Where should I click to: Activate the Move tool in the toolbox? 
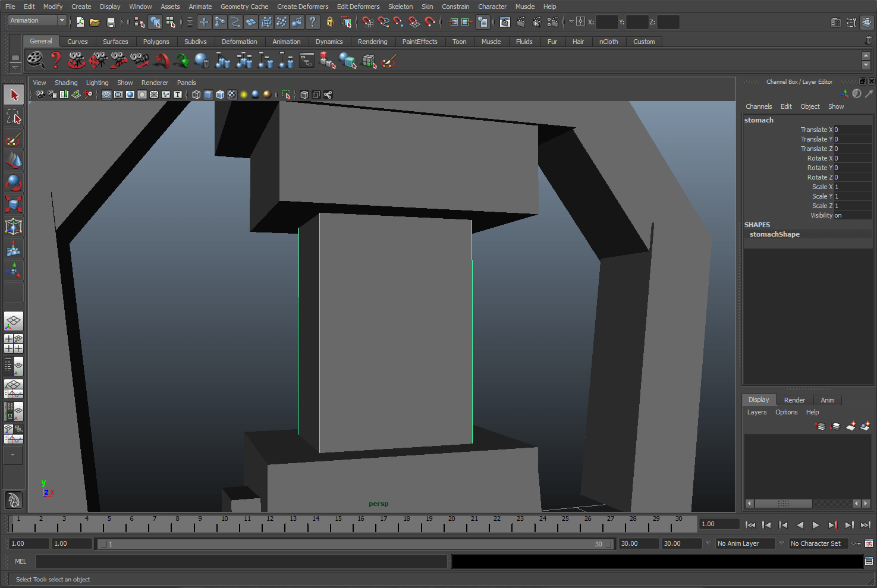pyautogui.click(x=14, y=160)
